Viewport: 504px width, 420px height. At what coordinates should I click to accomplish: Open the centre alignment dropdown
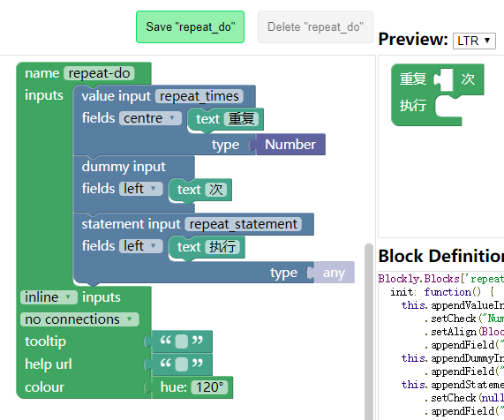(150, 118)
